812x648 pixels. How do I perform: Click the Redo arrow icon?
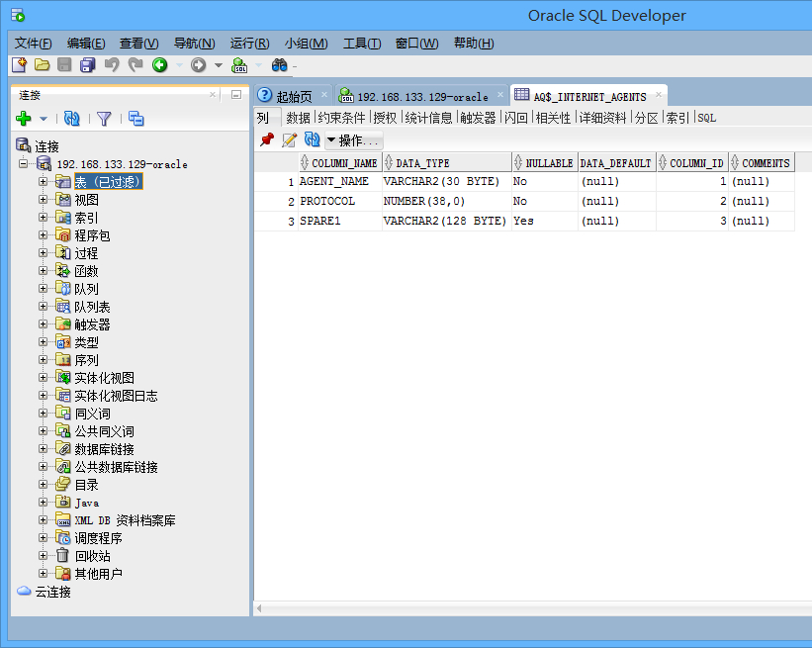[x=135, y=65]
